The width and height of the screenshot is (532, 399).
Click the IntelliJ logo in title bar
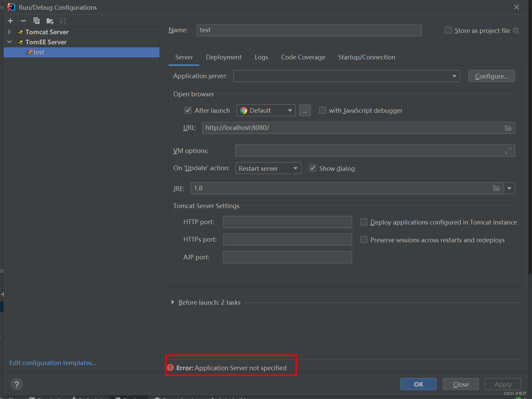click(11, 7)
